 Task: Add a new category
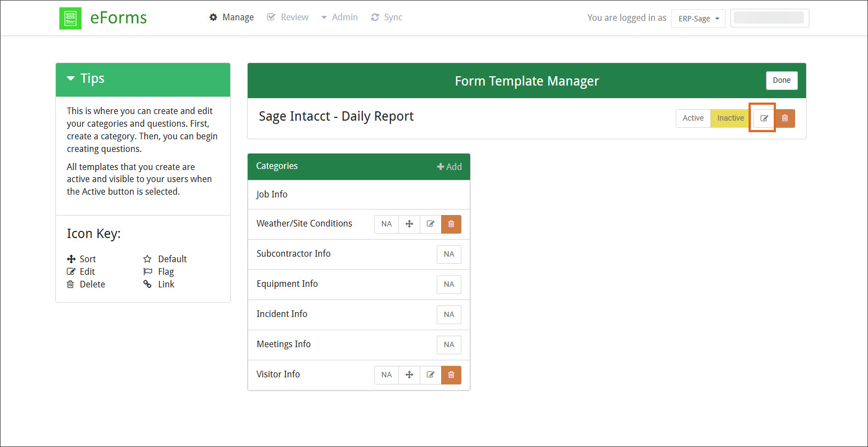pyautogui.click(x=449, y=167)
